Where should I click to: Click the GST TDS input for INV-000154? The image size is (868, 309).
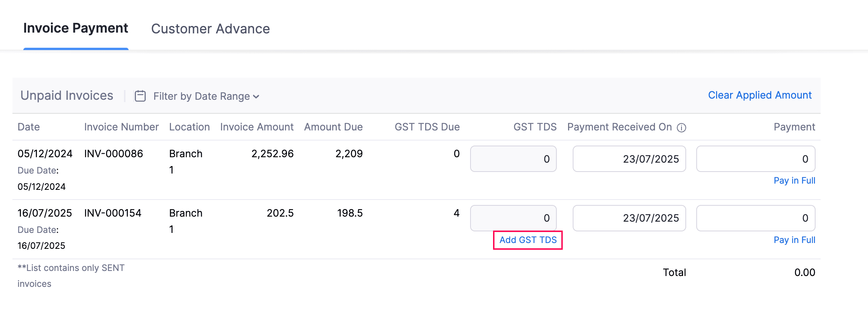coord(513,218)
